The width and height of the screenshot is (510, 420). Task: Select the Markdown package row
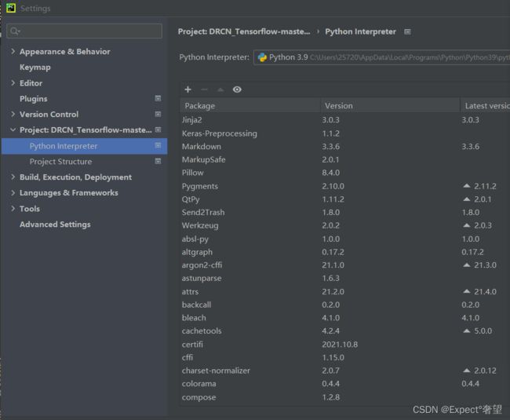tap(344, 146)
